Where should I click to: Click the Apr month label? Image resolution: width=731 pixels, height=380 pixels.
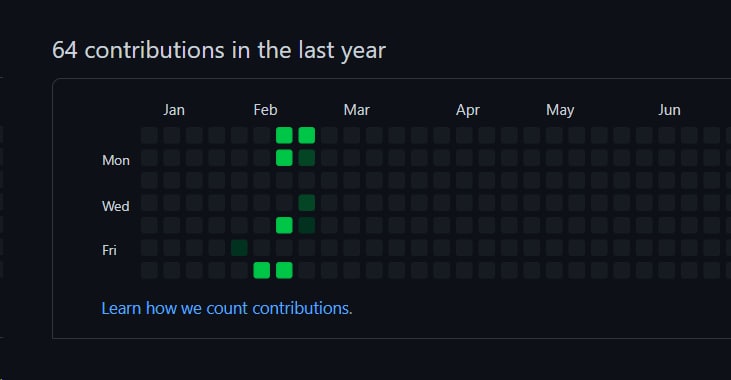tap(468, 111)
